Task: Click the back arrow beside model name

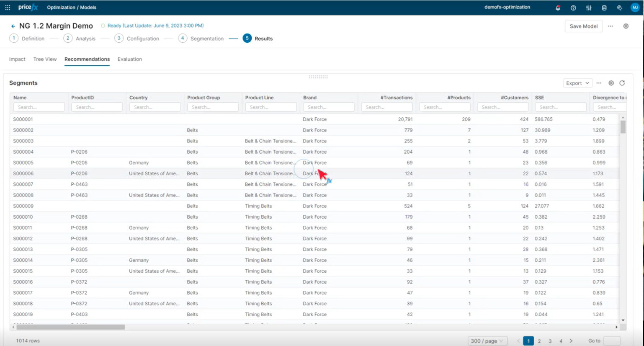Action: 13,26
